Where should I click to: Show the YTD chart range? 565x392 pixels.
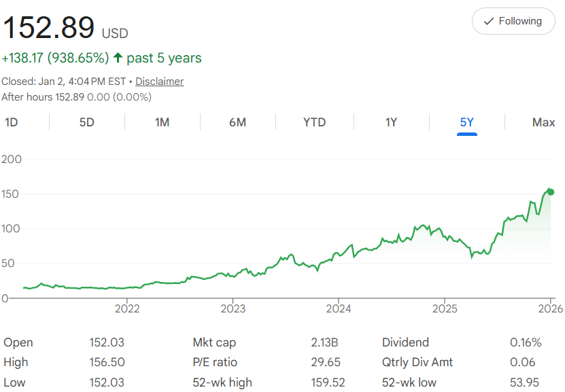(x=314, y=122)
